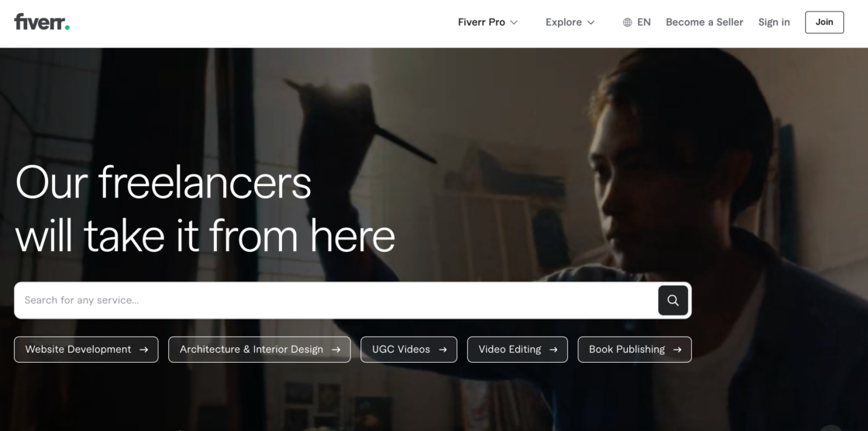
Task: Open the Become a Seller link
Action: pyautogui.click(x=704, y=22)
